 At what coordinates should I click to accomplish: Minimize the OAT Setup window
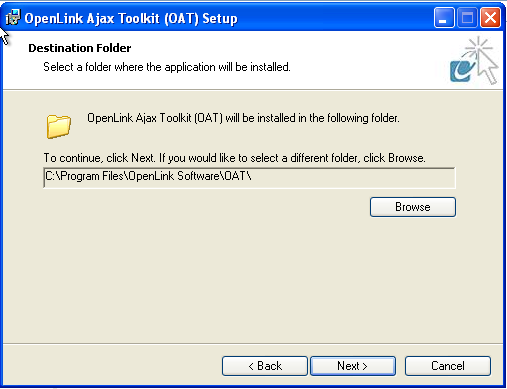pos(444,18)
